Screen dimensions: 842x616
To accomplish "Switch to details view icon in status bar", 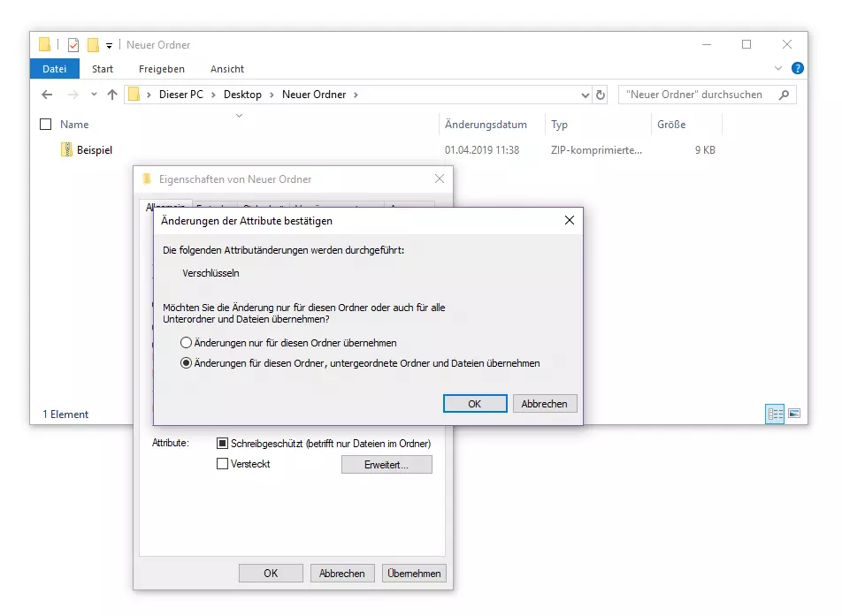I will click(775, 414).
